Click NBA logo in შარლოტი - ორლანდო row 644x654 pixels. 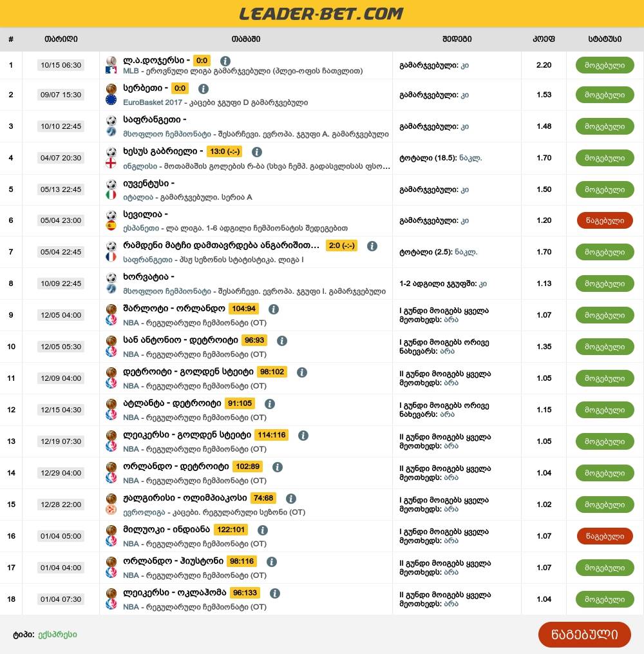pos(111,320)
